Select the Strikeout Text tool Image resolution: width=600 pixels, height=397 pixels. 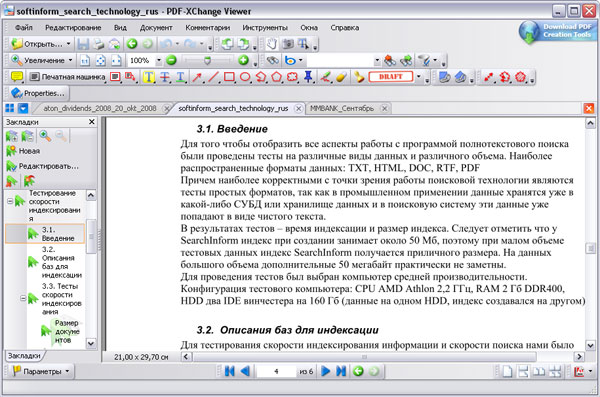165,77
